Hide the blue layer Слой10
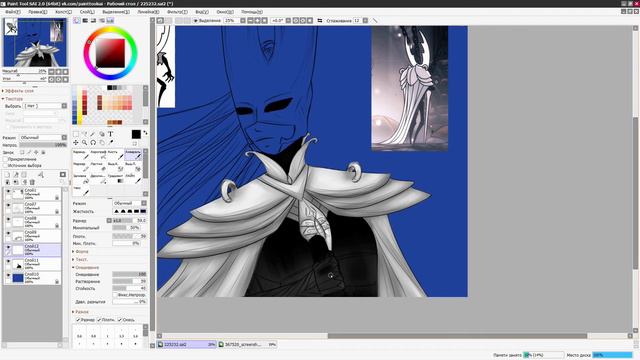Screen dimensions: 640x360 [x=8, y=275]
